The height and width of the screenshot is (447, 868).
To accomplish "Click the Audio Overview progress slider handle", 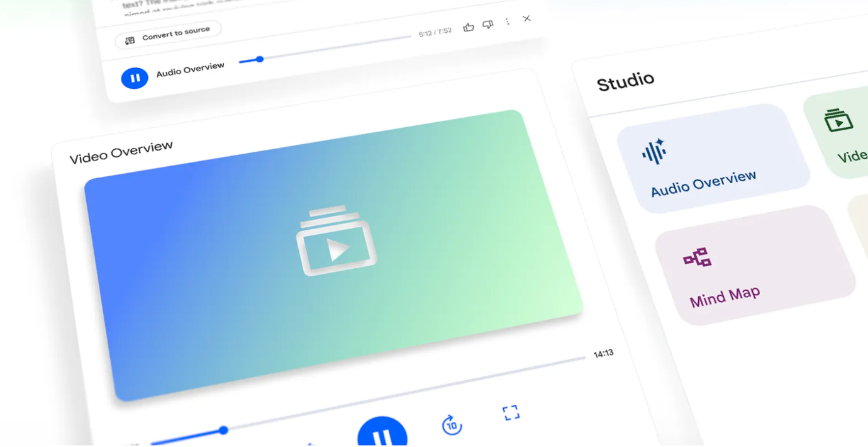I will (x=259, y=59).
